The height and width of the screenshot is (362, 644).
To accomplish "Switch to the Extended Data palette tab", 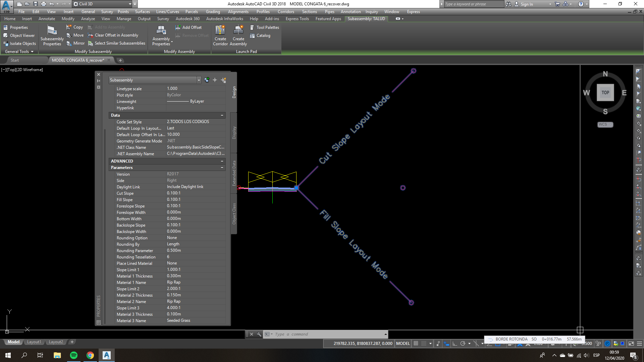I will click(234, 173).
